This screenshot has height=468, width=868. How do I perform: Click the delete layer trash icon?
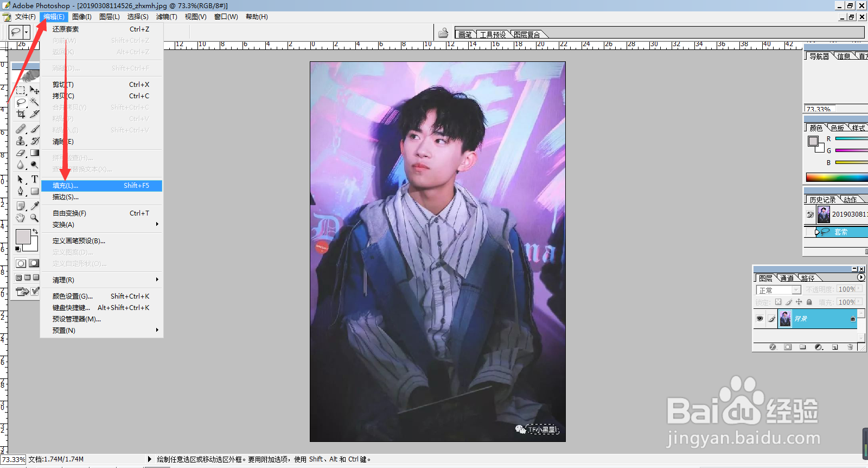point(850,347)
